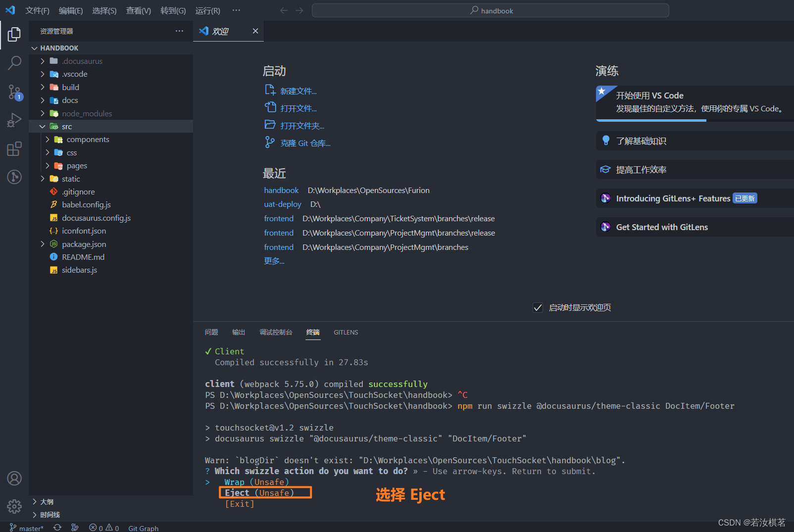The height and width of the screenshot is (532, 794).
Task: Uncheck 启动时显示欢迎页 checkbox
Action: 538,307
